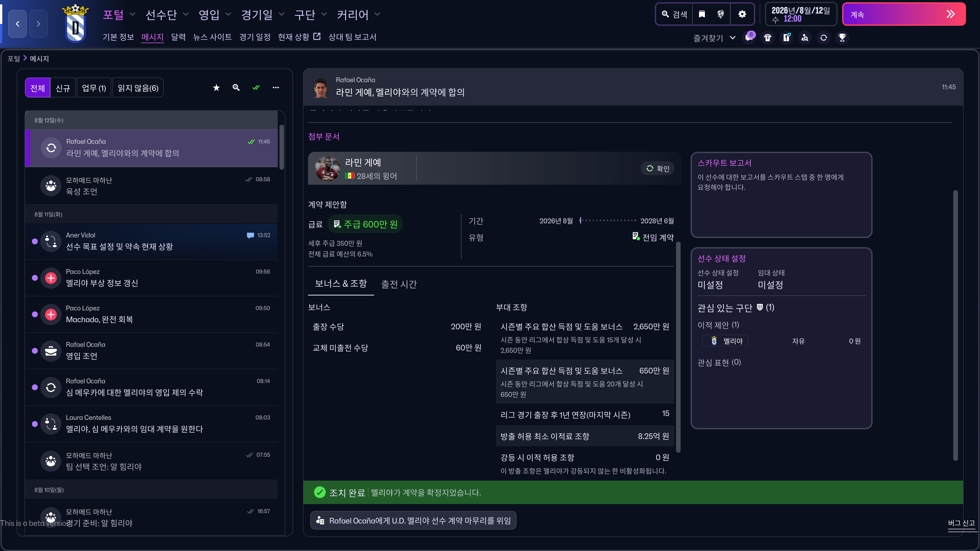This screenshot has height=551, width=980.
Task: Switch to the 출전 시간 tab
Action: click(399, 284)
